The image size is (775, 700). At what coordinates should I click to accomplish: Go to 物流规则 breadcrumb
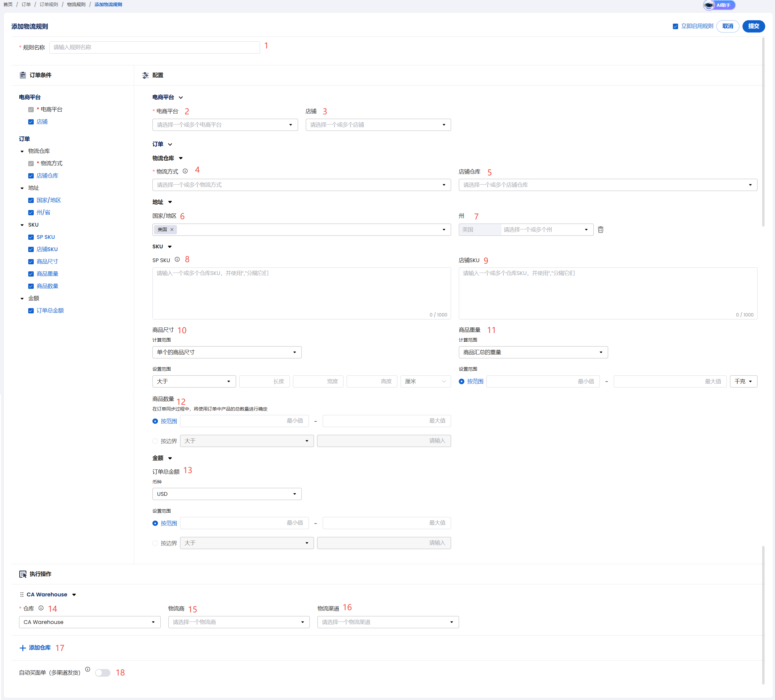tap(76, 5)
